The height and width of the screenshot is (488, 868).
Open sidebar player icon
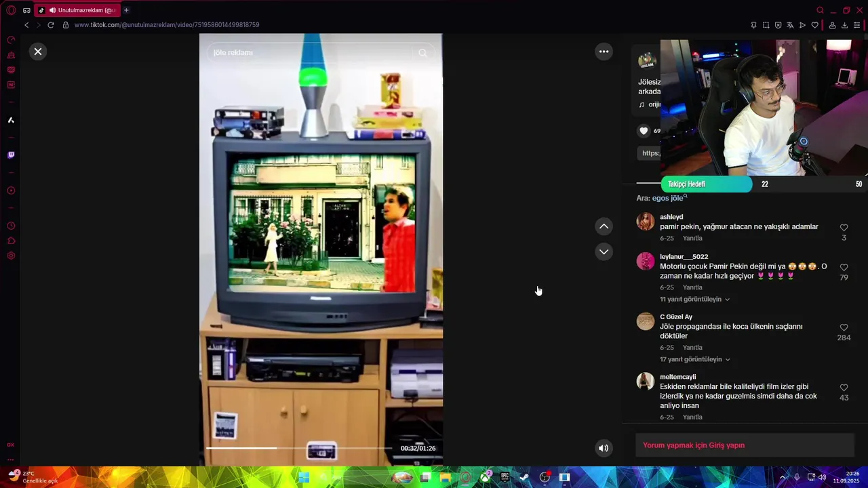tap(11, 190)
